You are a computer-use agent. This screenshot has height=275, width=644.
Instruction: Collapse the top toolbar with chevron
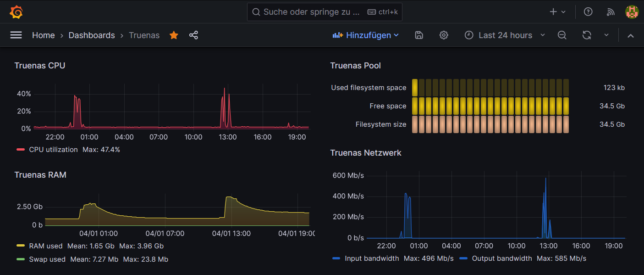(x=631, y=35)
